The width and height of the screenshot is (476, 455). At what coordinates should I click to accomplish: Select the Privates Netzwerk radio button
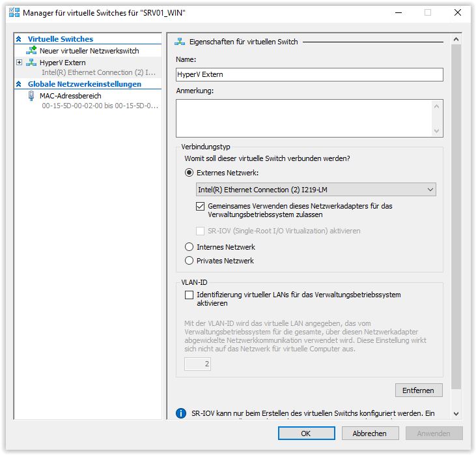189,261
